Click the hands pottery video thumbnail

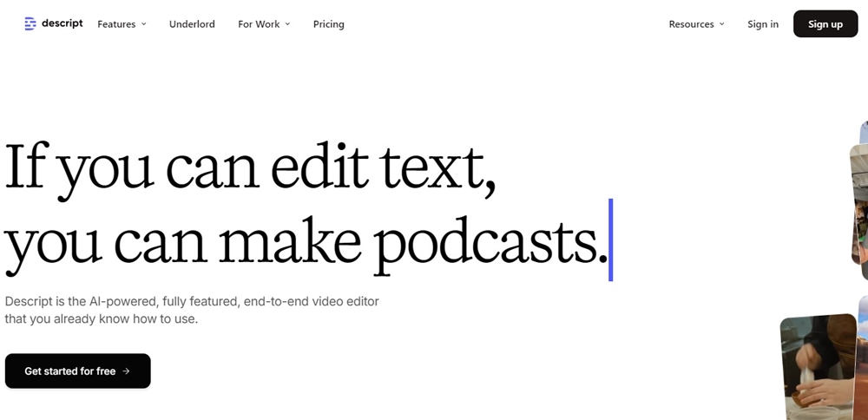(x=817, y=366)
